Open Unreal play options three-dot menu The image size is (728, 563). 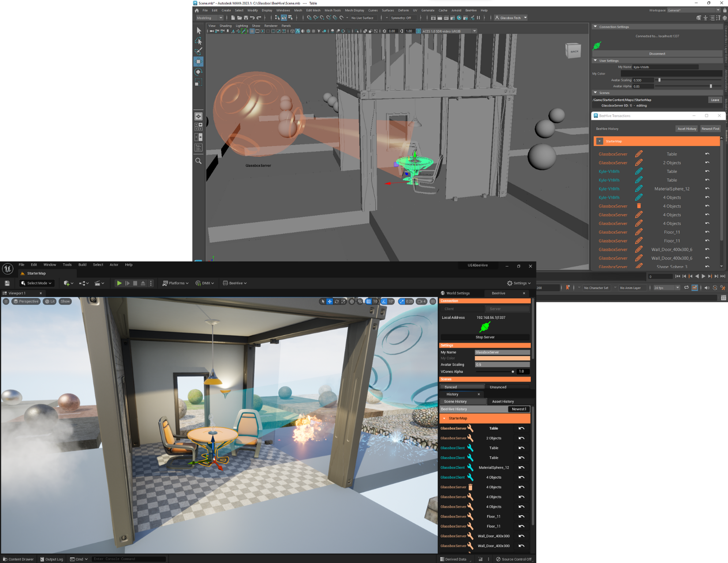[151, 283]
